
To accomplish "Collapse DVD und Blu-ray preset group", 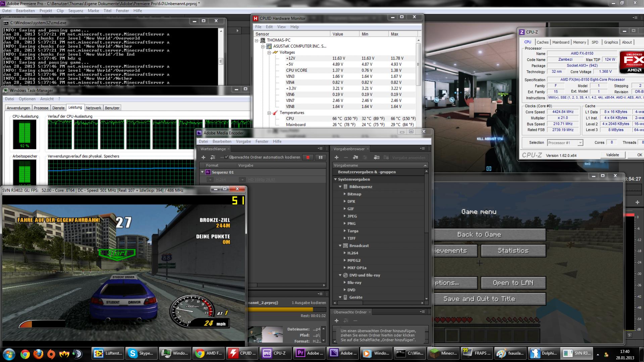I will [x=340, y=275].
